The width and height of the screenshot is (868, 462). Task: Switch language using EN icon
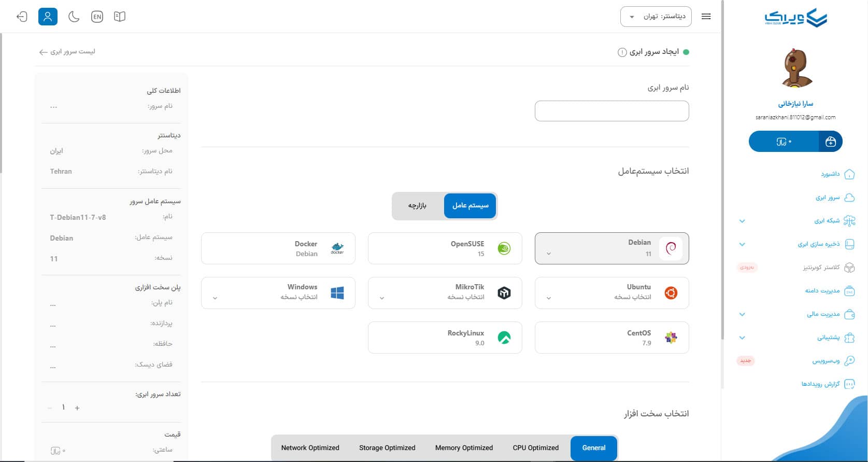(97, 17)
